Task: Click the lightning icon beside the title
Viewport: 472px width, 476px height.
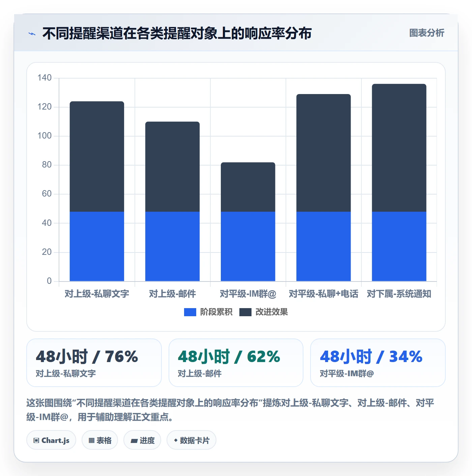Action: [32, 34]
